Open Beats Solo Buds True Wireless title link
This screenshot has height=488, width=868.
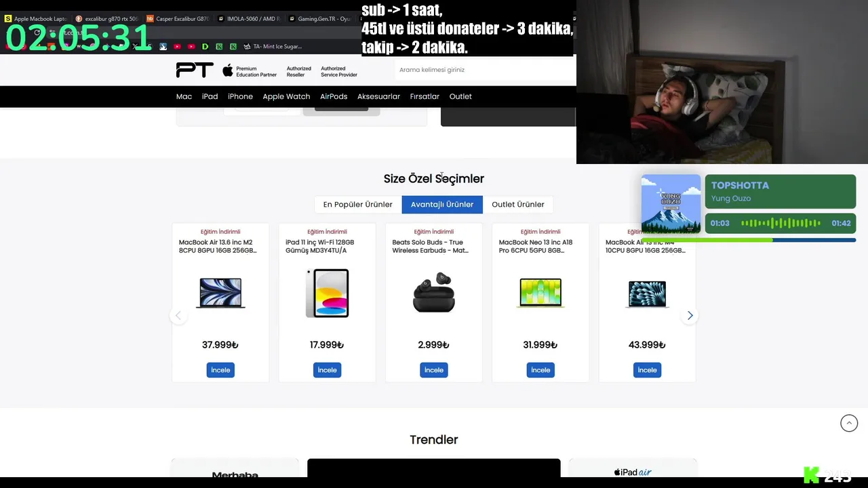[x=431, y=246]
